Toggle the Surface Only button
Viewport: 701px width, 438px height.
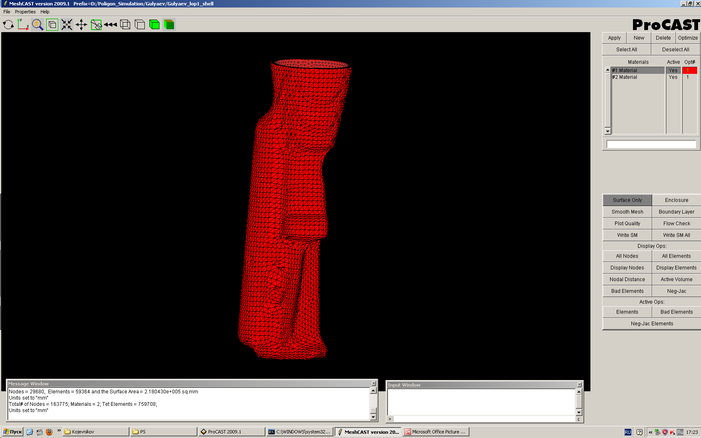click(x=627, y=200)
